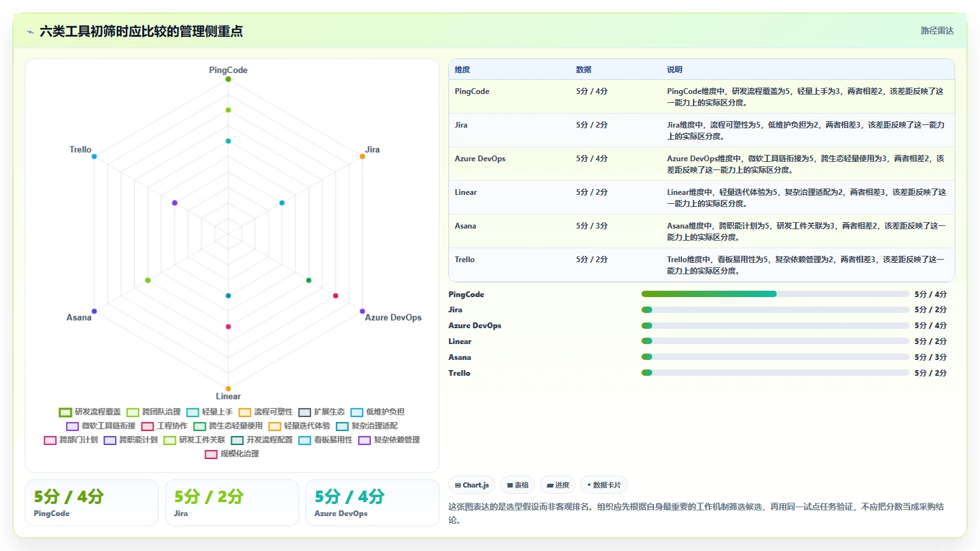
Task: Click the 进度 chip
Action: 558,485
